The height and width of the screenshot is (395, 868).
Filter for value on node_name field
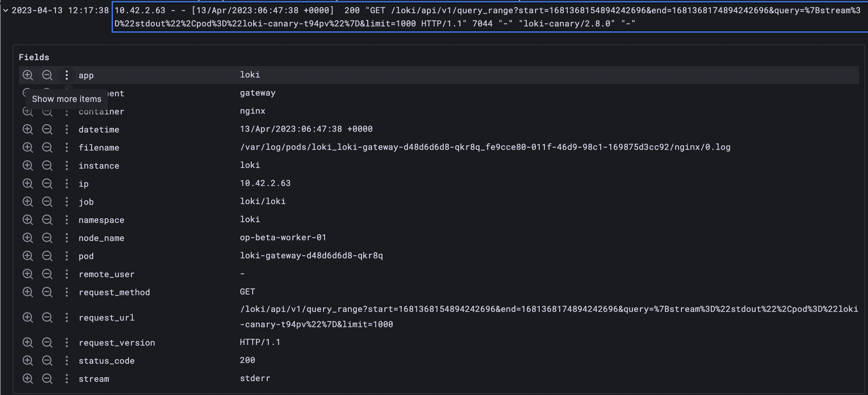[x=27, y=238]
